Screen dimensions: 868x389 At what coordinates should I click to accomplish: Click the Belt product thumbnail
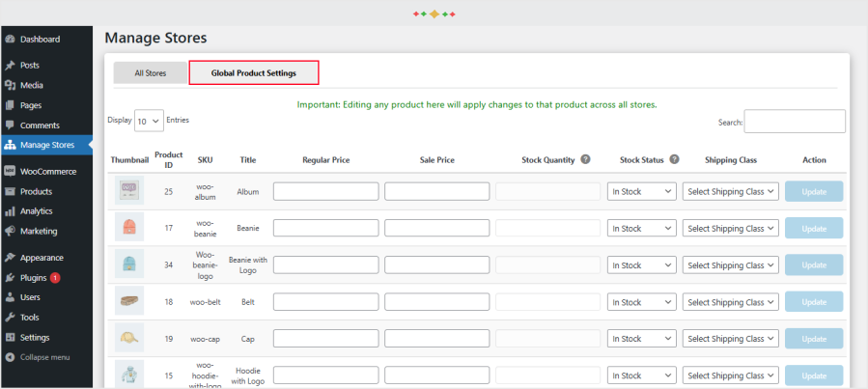[x=129, y=300]
